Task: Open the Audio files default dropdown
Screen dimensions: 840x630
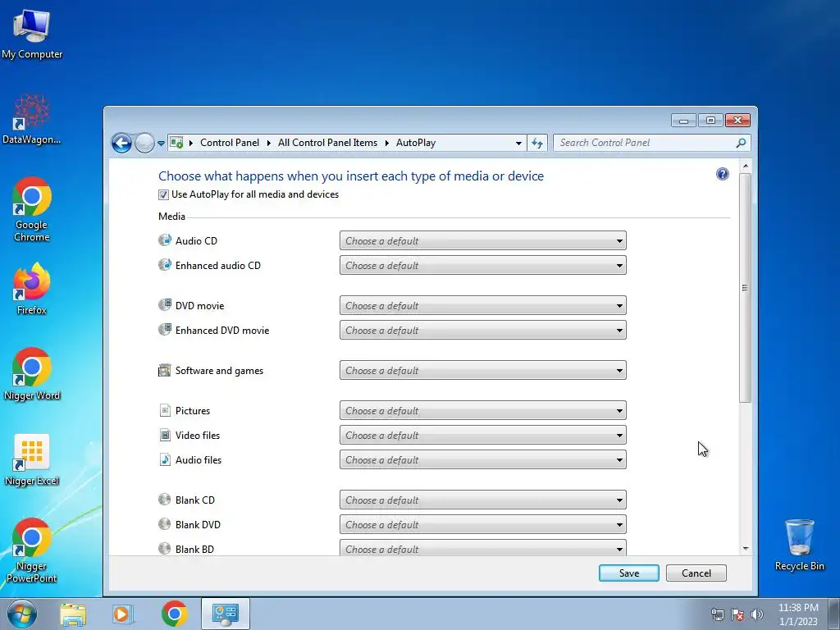Action: pos(482,459)
